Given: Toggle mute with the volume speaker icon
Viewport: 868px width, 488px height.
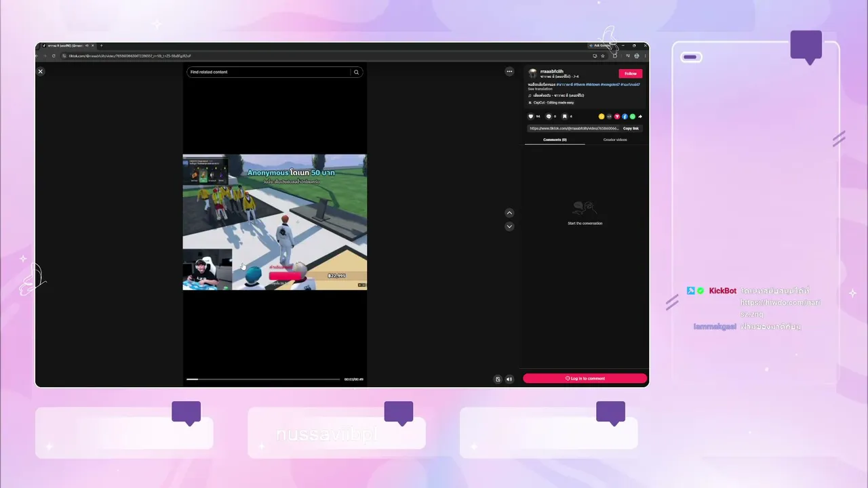Looking at the screenshot, I should pos(509,379).
